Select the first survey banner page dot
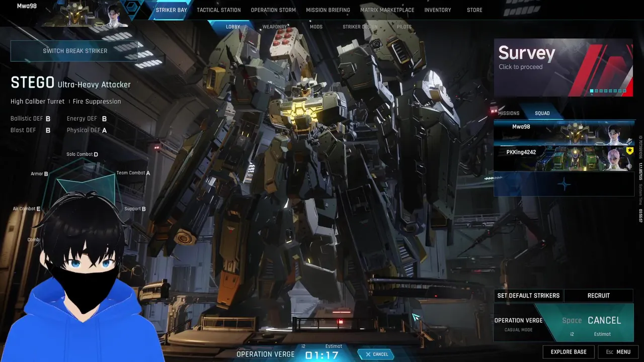The width and height of the screenshot is (644, 362). pyautogui.click(x=592, y=91)
